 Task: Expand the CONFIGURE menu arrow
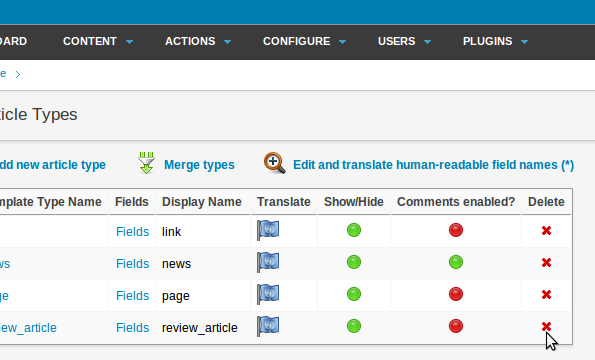(342, 42)
